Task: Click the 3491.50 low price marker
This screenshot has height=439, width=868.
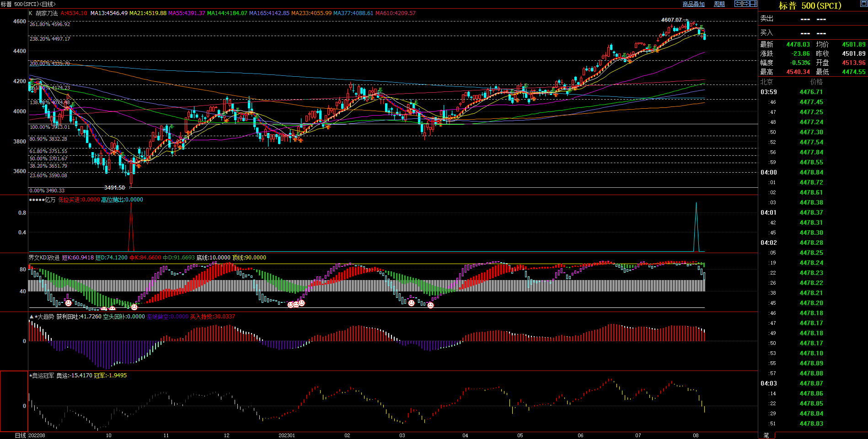Action: click(x=114, y=188)
